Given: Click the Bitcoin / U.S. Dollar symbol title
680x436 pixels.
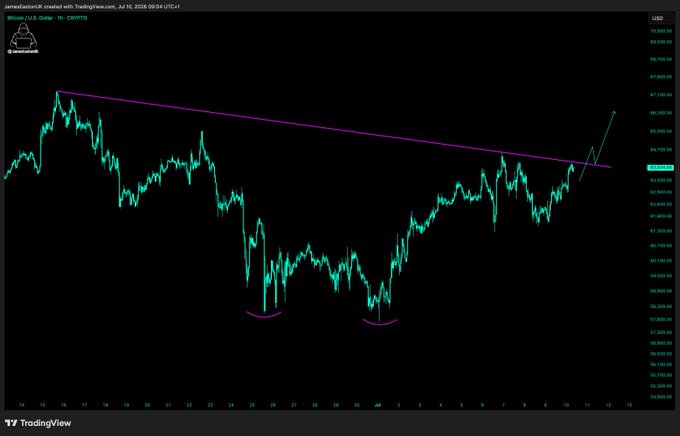Looking at the screenshot, I should click(x=29, y=18).
